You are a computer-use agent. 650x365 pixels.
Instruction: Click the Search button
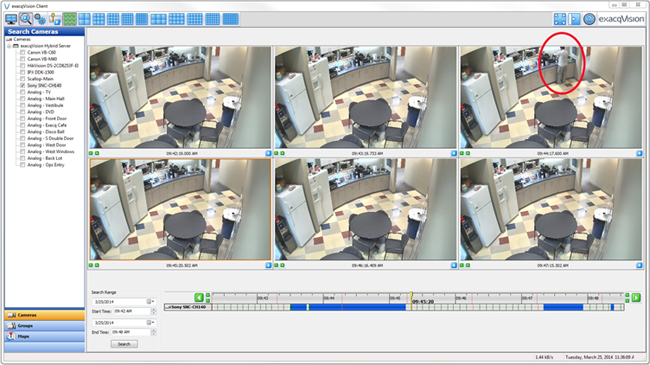click(x=124, y=344)
